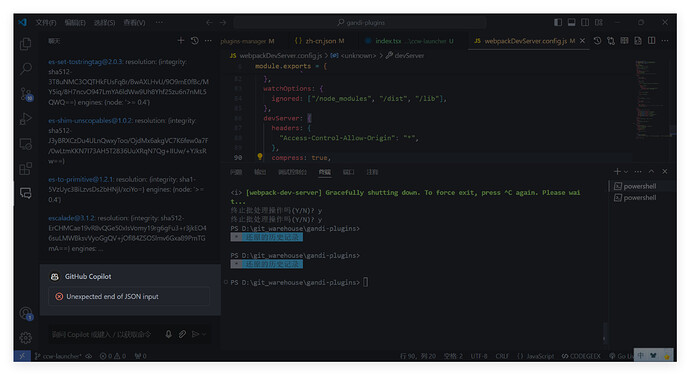The width and height of the screenshot is (690, 374).
Task: Change language mode JavaScript in status bar
Action: tap(535, 356)
